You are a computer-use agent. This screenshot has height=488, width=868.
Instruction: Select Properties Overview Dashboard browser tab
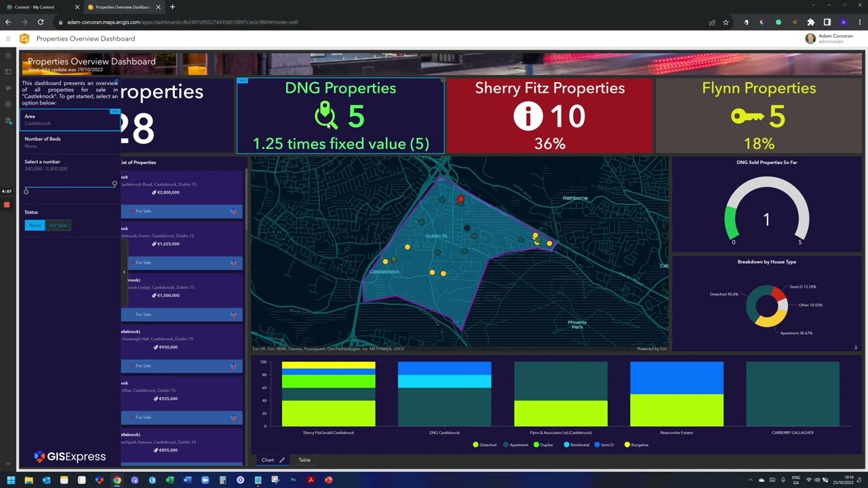tap(123, 7)
